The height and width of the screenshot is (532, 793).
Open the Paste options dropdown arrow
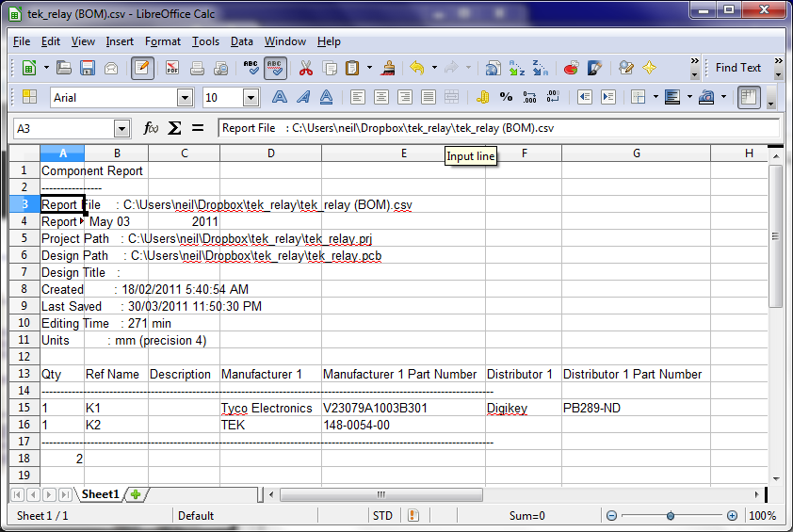point(370,68)
